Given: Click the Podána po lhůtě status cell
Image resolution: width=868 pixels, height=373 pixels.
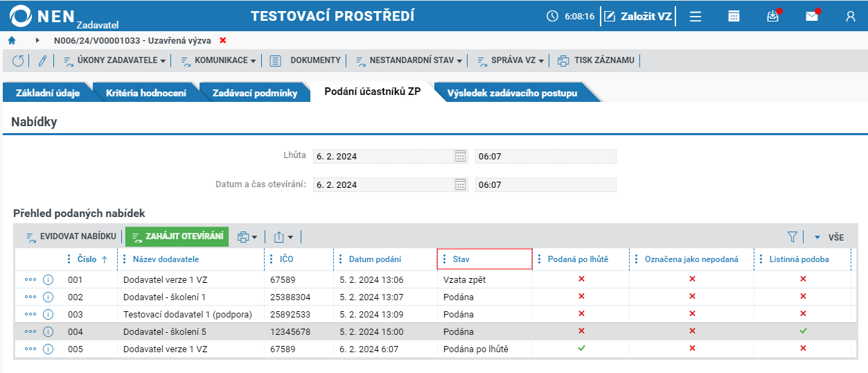Looking at the screenshot, I should click(476, 349).
